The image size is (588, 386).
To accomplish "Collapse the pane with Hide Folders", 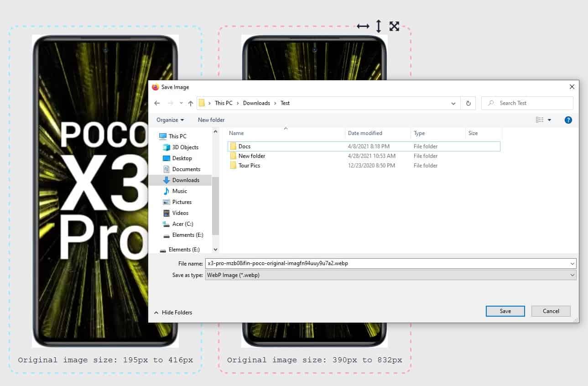I will [x=173, y=313].
